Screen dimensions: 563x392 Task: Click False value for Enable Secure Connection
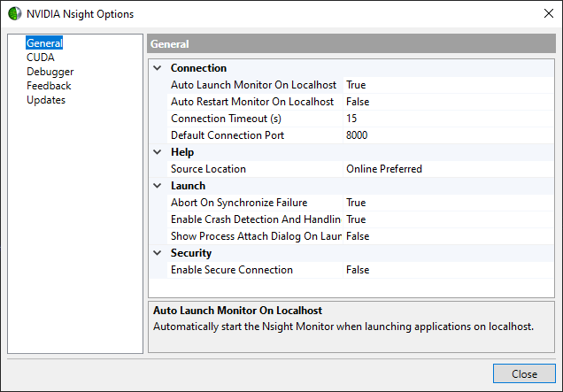point(449,270)
